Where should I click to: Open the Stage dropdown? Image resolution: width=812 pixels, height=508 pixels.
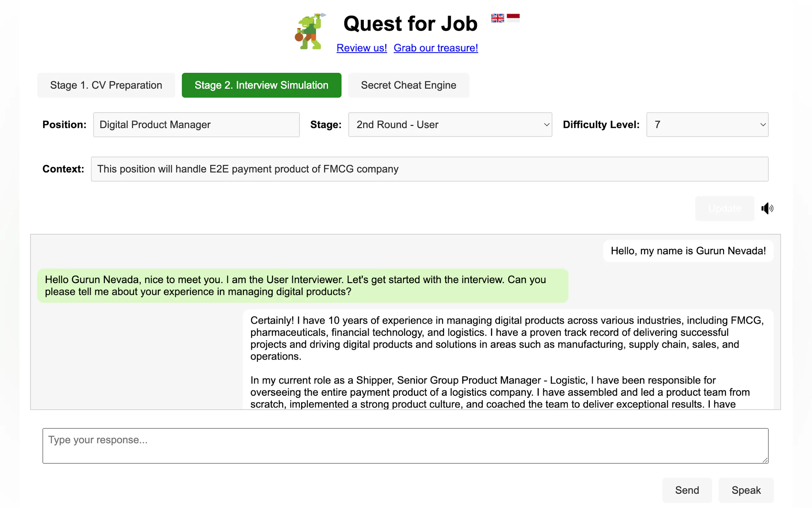click(x=450, y=125)
